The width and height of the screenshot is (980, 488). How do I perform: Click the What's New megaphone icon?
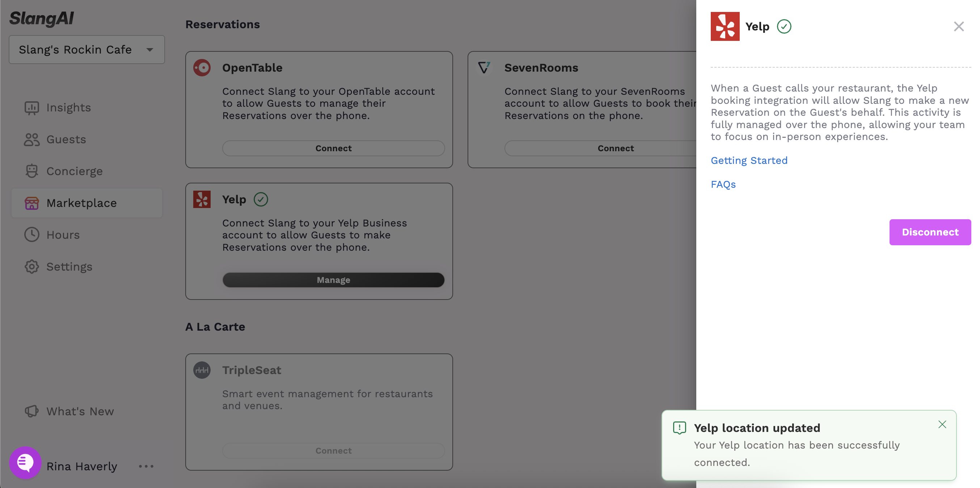click(x=32, y=411)
